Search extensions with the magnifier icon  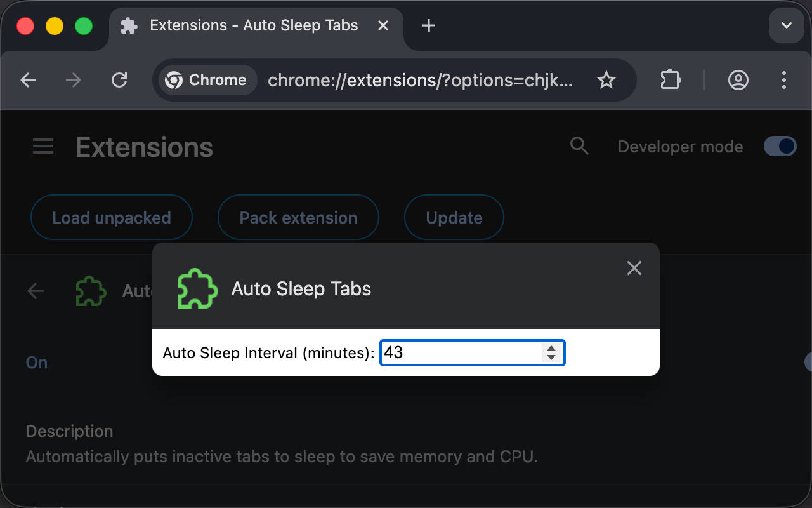[579, 146]
